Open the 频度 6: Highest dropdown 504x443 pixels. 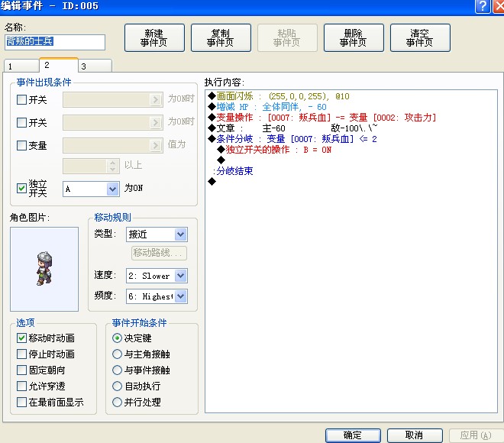pos(157,296)
